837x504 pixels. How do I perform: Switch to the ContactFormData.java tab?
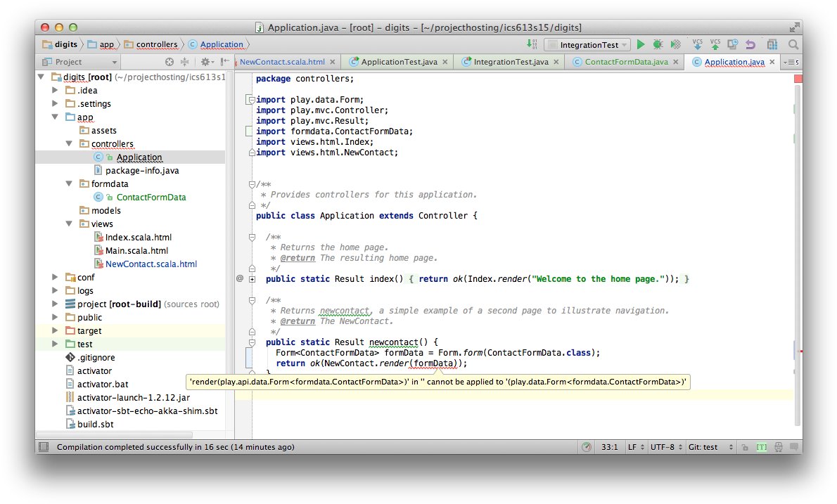(x=625, y=62)
